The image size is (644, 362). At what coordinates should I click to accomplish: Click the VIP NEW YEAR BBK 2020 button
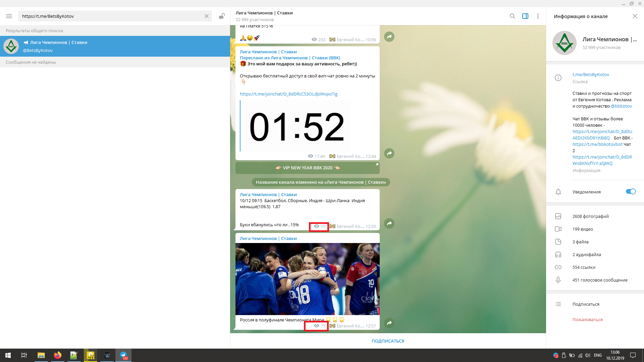[x=308, y=168]
